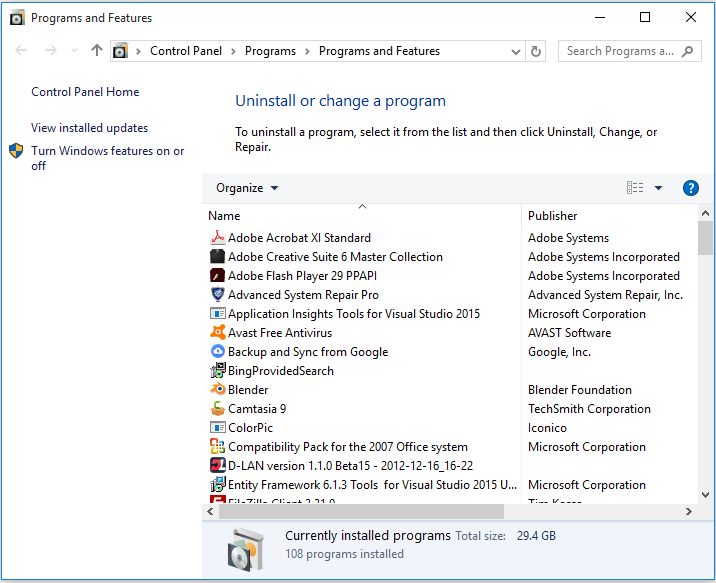Viewport: 716px width, 583px height.
Task: Click the Programs and Features title bar icon
Action: coord(17,18)
